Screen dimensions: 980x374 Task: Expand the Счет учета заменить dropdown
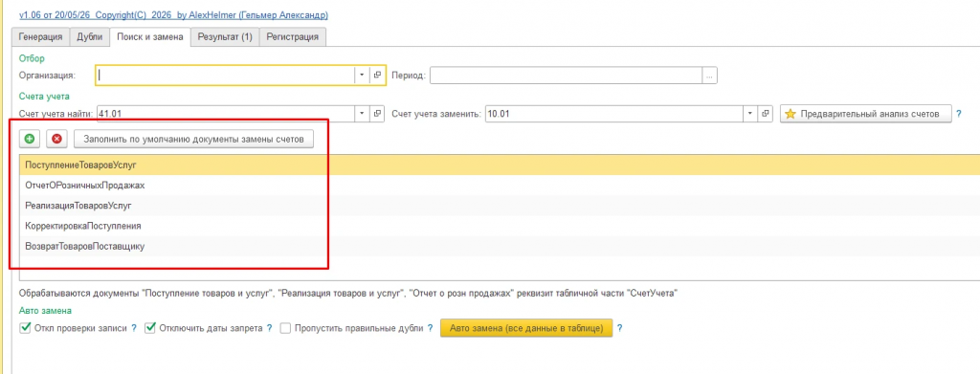751,114
